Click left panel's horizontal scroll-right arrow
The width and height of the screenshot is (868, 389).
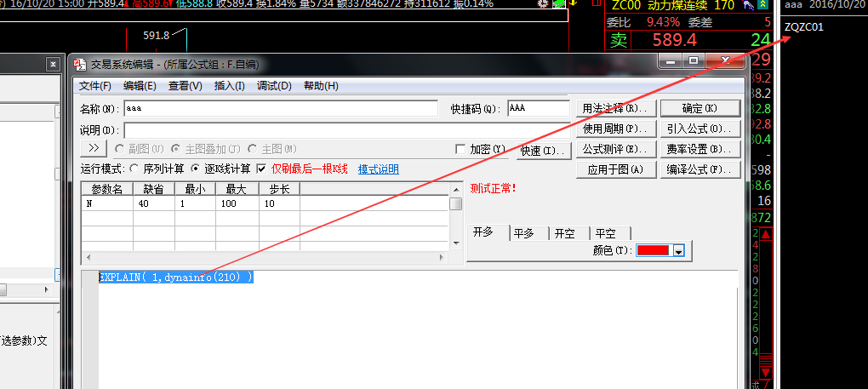[47, 289]
